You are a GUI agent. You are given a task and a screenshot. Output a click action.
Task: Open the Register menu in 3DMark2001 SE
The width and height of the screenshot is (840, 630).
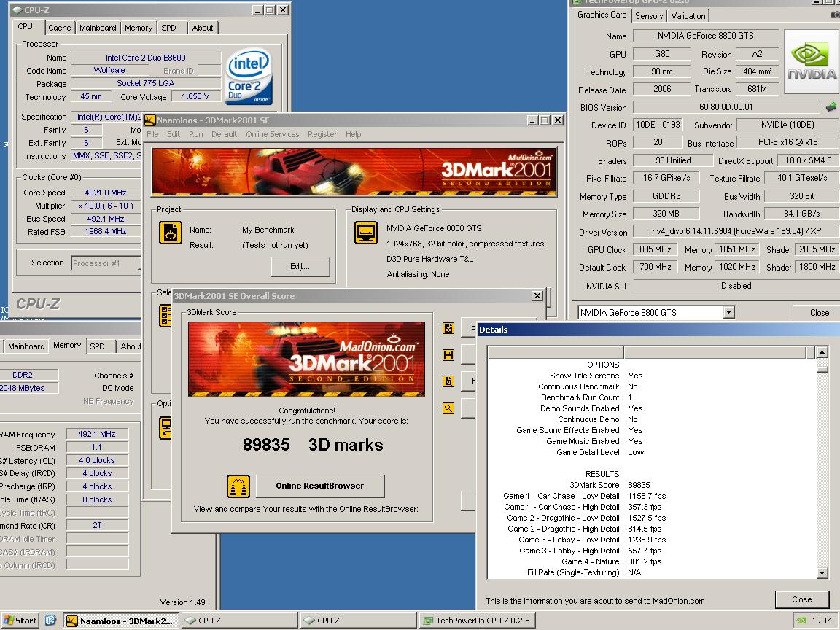(x=322, y=134)
